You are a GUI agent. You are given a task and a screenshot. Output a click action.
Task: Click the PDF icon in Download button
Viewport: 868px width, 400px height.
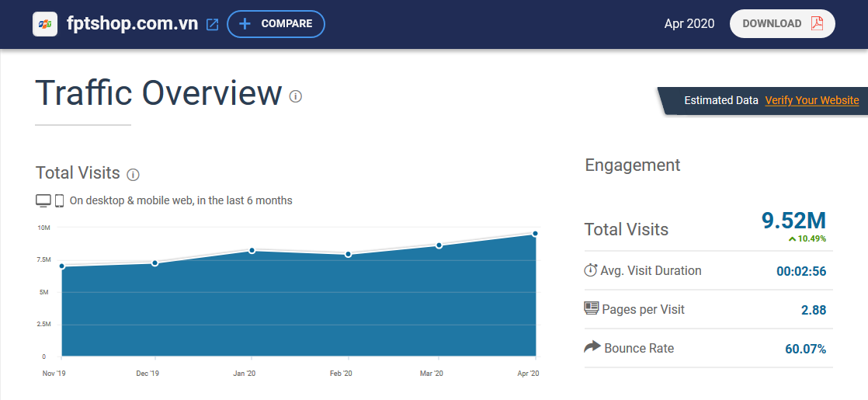(x=817, y=23)
